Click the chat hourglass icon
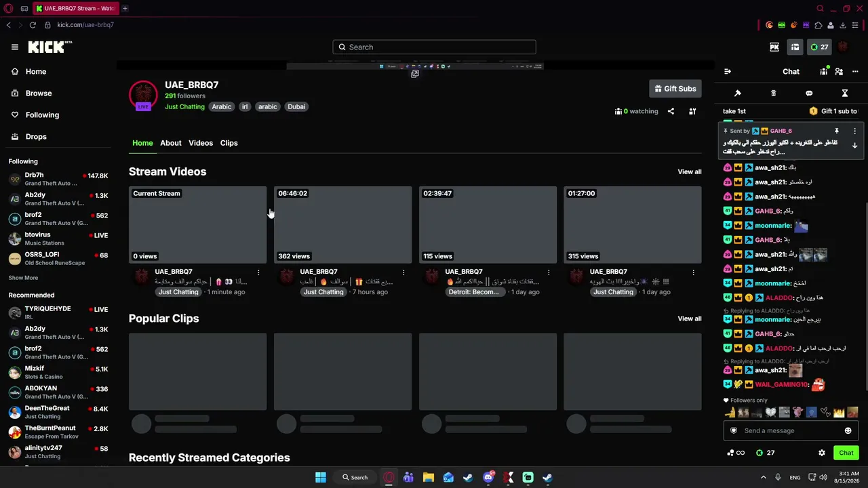The image size is (868, 488). (x=845, y=93)
